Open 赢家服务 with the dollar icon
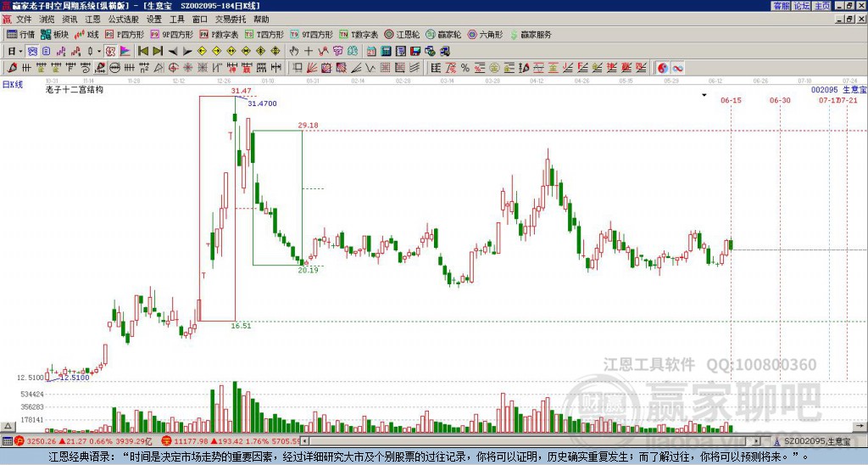This screenshot has width=868, height=465. (x=531, y=34)
